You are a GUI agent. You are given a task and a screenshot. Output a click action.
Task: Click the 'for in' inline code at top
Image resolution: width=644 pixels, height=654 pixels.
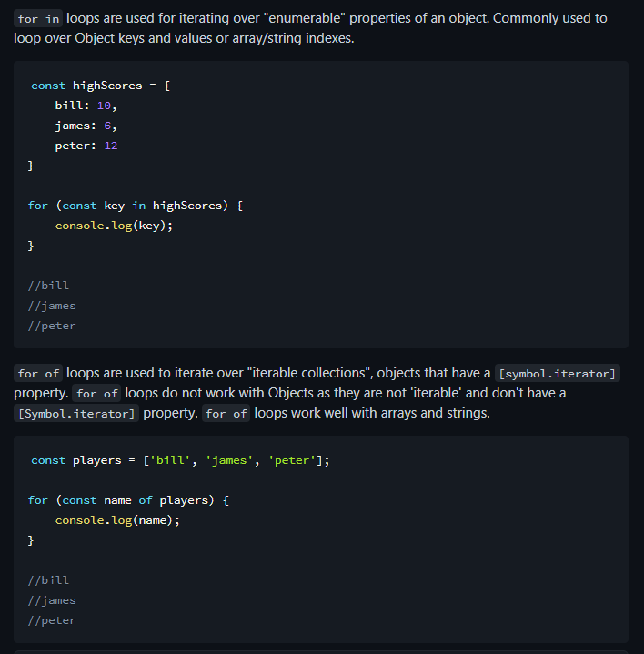pos(38,19)
